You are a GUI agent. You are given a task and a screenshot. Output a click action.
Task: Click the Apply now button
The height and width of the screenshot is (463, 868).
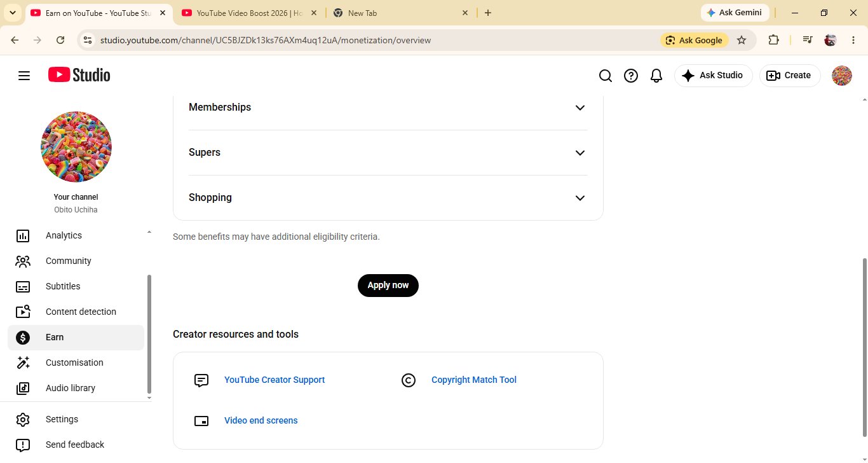coord(388,286)
